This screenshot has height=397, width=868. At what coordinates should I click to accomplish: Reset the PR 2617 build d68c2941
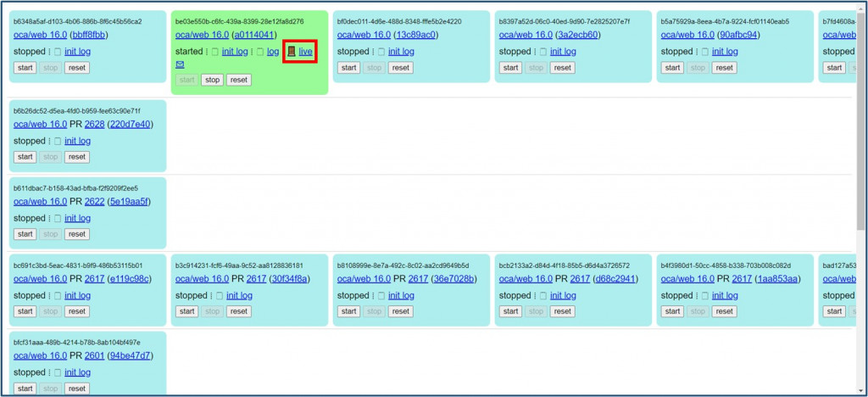point(563,311)
